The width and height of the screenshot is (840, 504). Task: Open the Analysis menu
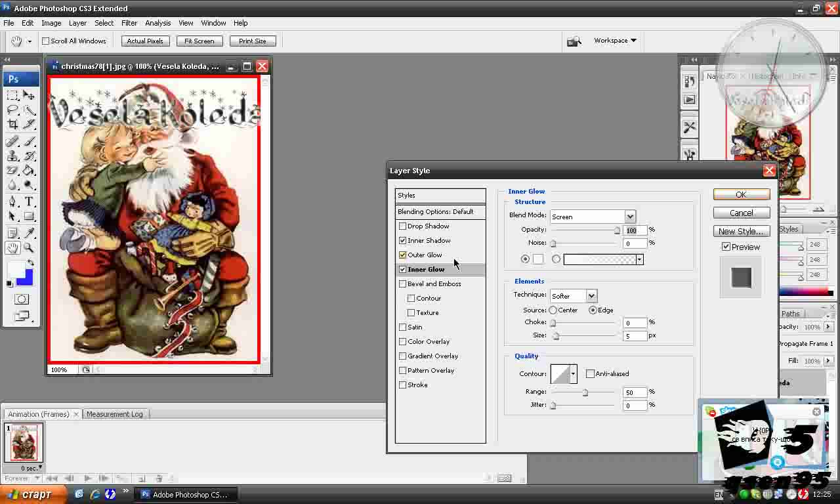coord(157,23)
